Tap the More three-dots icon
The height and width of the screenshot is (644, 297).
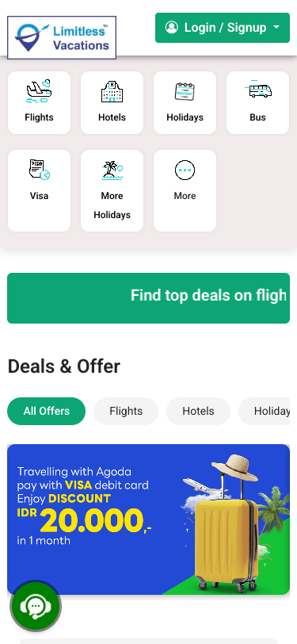(185, 170)
